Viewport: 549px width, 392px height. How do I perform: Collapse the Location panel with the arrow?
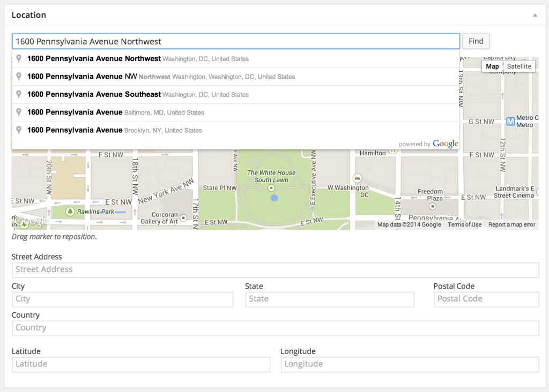click(x=535, y=16)
